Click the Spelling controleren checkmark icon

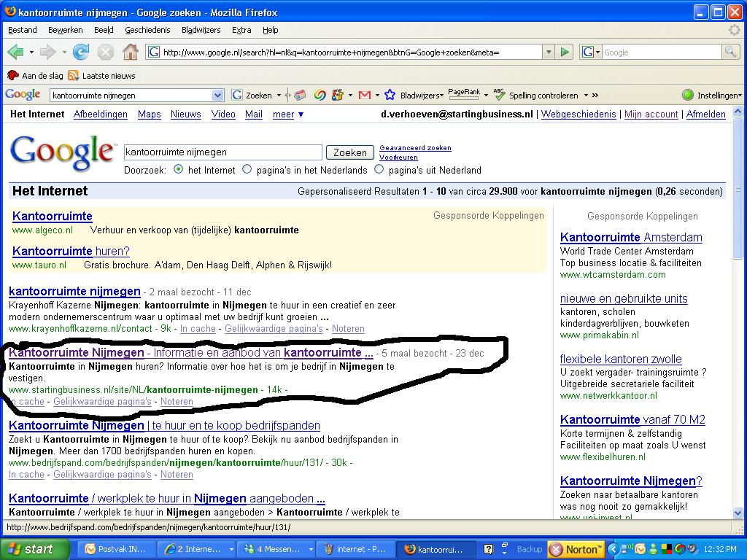[499, 95]
